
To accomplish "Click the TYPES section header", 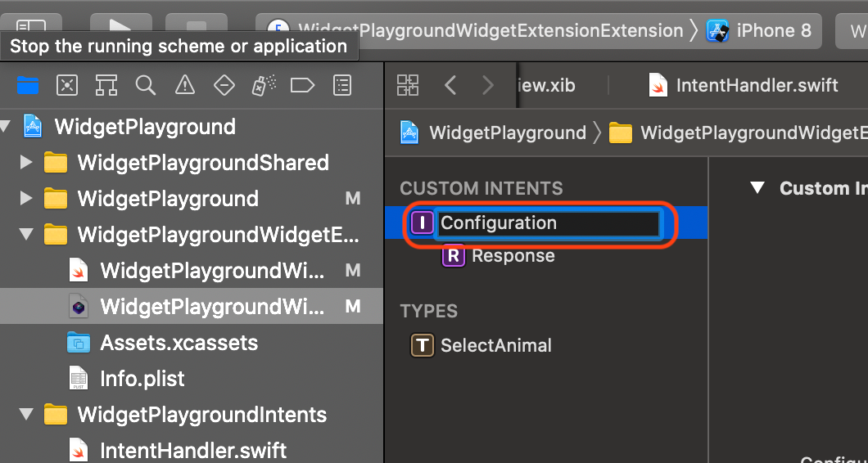I will point(429,311).
